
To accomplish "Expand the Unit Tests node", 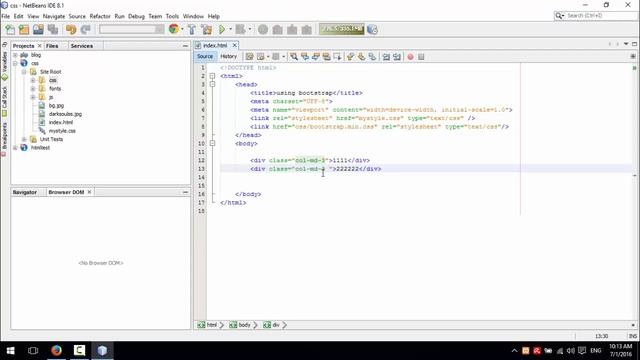I will tap(24, 139).
